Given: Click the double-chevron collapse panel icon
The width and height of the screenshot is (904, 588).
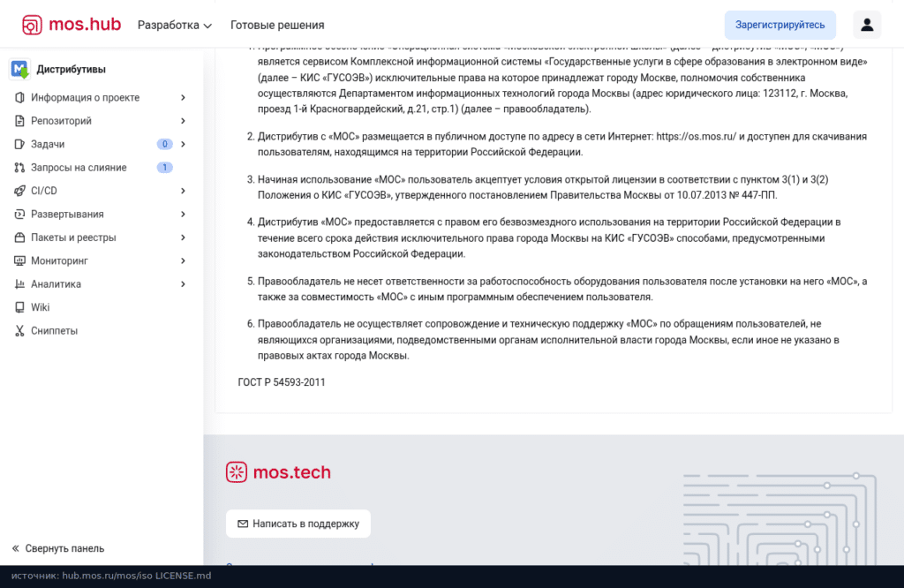Looking at the screenshot, I should coord(16,548).
